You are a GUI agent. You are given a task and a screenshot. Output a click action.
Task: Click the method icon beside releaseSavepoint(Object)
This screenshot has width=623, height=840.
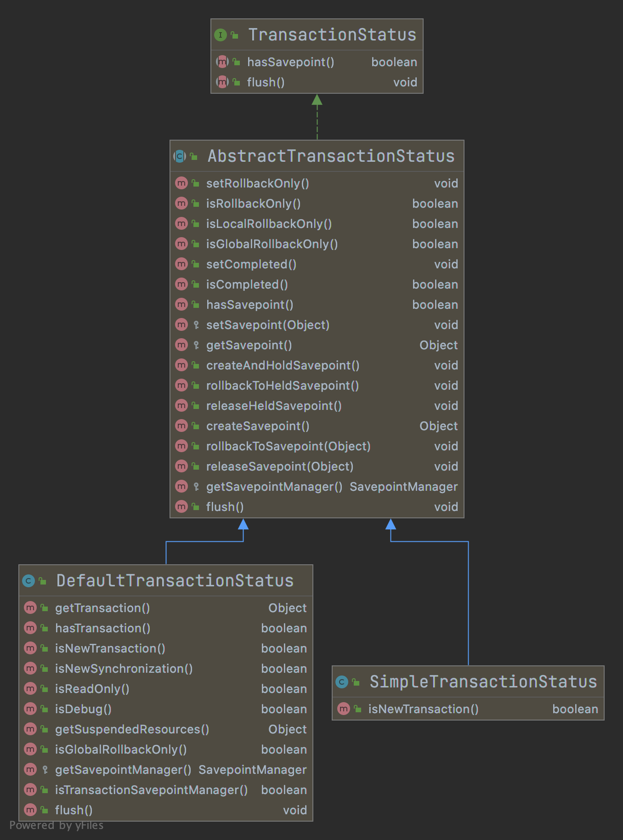[181, 466]
